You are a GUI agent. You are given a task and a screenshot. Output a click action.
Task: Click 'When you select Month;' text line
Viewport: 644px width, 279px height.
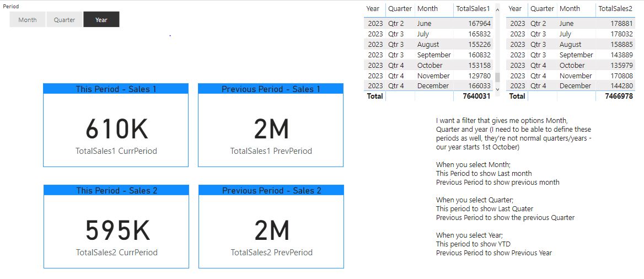click(x=473, y=164)
